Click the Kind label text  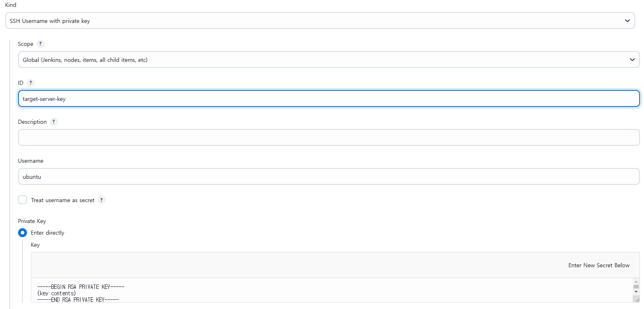pyautogui.click(x=11, y=5)
